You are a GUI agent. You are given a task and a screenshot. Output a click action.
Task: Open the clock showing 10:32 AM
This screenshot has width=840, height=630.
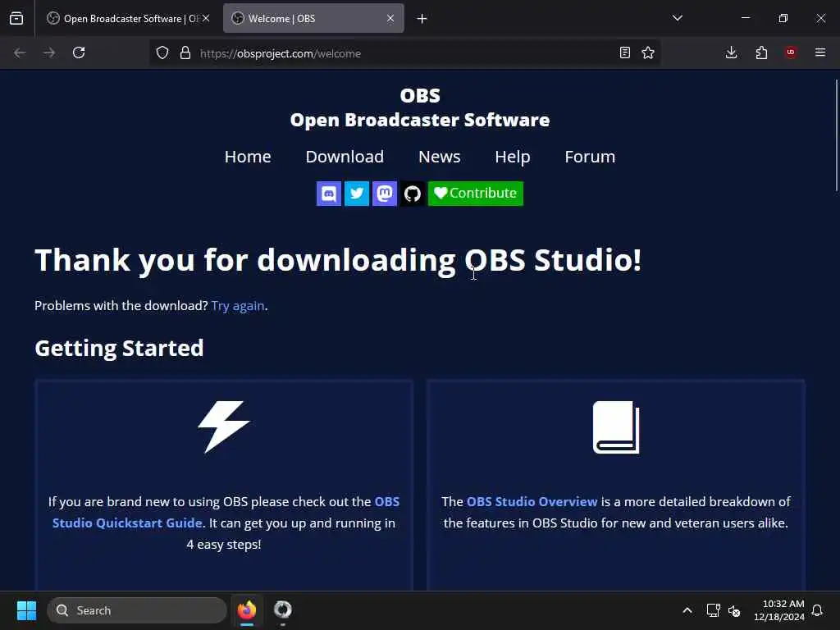point(779,610)
